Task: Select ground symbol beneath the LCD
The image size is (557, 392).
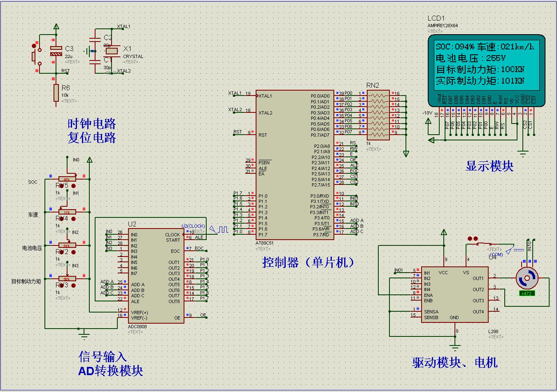Action: click(523, 154)
